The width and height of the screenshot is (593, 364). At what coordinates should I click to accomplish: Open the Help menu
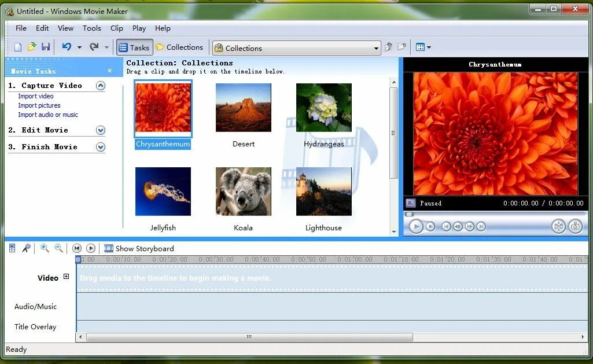(x=163, y=28)
